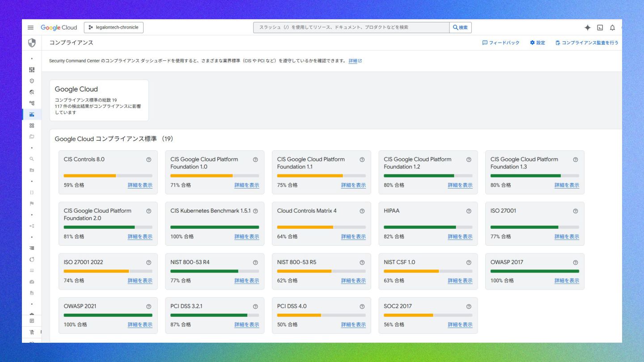
Task: View details for CIS Foundation 1.0
Action: [x=247, y=185]
